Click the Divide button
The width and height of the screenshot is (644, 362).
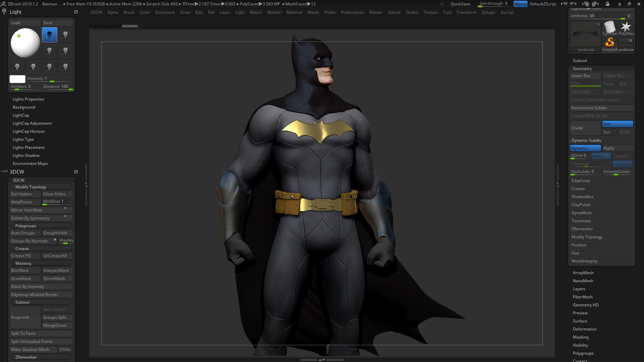pyautogui.click(x=585, y=128)
